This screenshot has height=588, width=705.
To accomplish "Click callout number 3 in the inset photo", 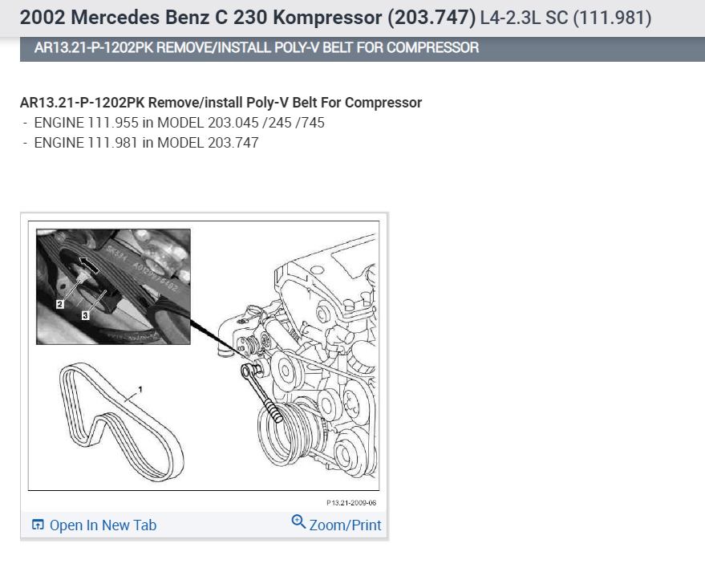I will [x=85, y=315].
